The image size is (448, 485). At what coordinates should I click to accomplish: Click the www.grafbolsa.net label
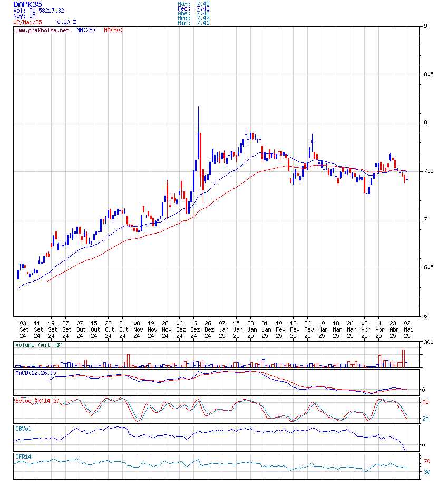point(42,31)
